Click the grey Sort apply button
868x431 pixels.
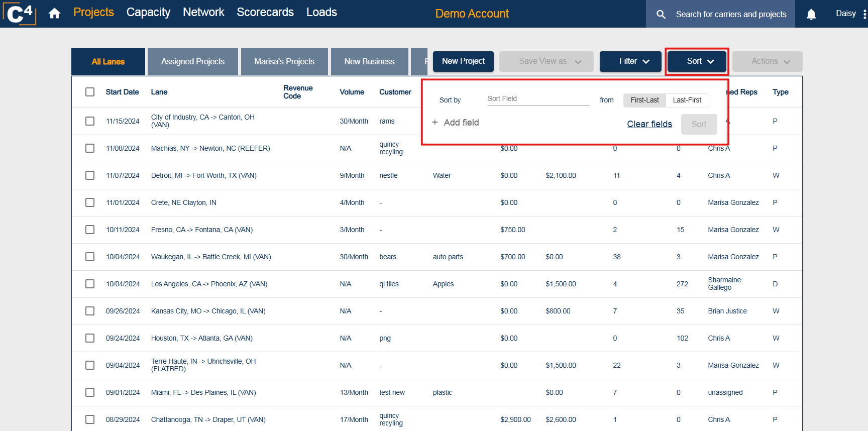point(699,124)
